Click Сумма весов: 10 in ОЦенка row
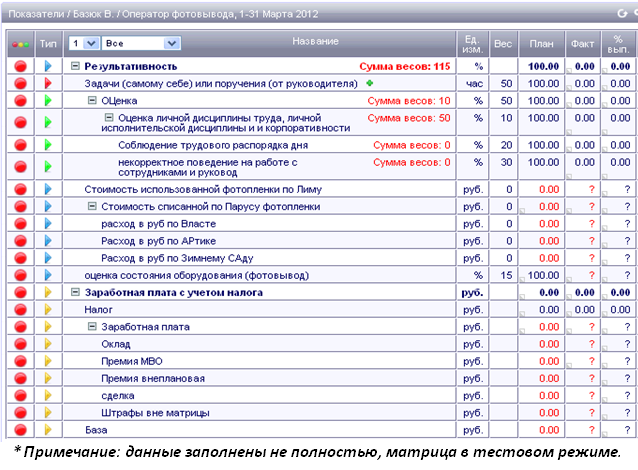This screenshot has width=638, height=470. point(409,101)
